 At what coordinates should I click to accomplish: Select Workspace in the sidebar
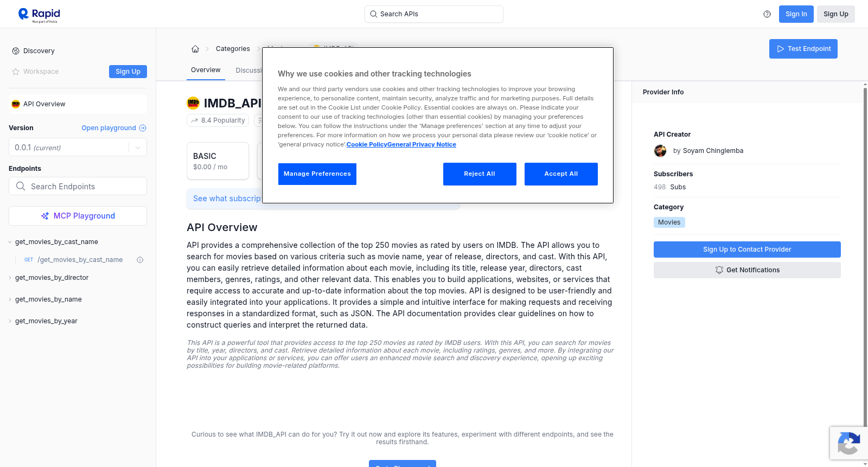click(x=41, y=72)
